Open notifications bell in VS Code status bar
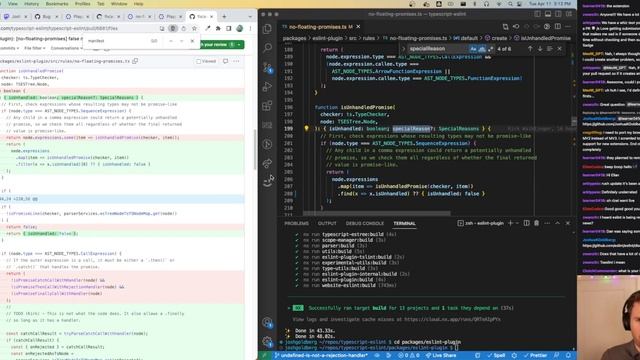The image size is (640, 360). pyautogui.click(x=568, y=356)
